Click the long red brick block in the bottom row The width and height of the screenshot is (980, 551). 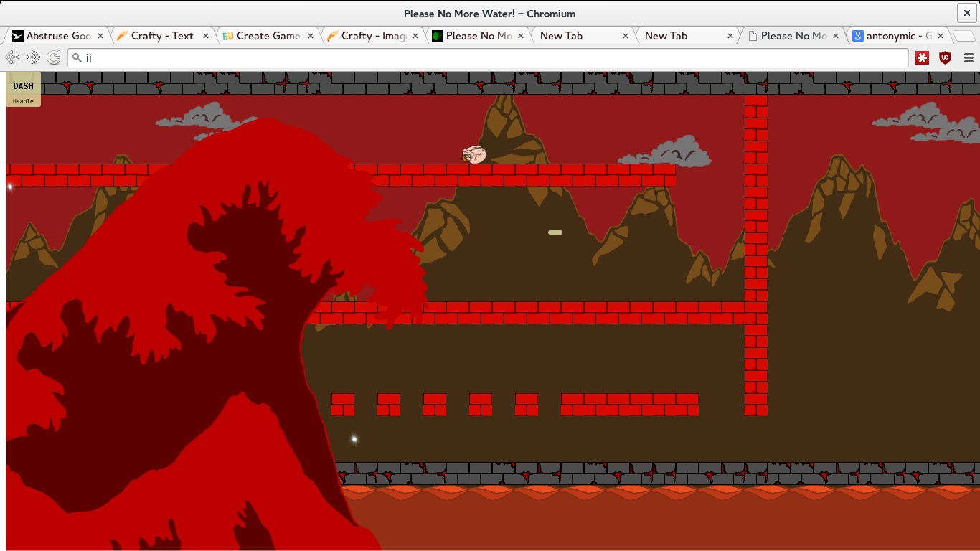tap(630, 405)
